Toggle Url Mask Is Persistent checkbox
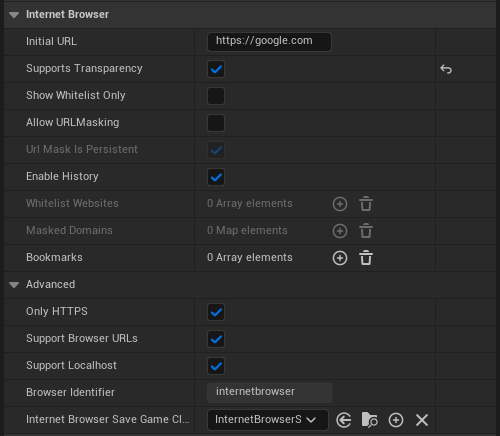Screen dimensions: 500x436 (216, 150)
